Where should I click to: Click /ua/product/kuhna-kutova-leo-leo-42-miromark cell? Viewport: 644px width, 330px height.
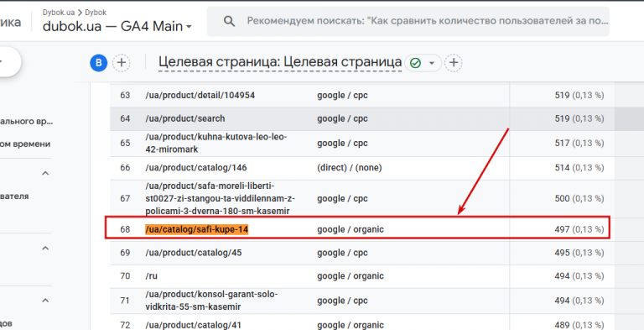point(216,143)
